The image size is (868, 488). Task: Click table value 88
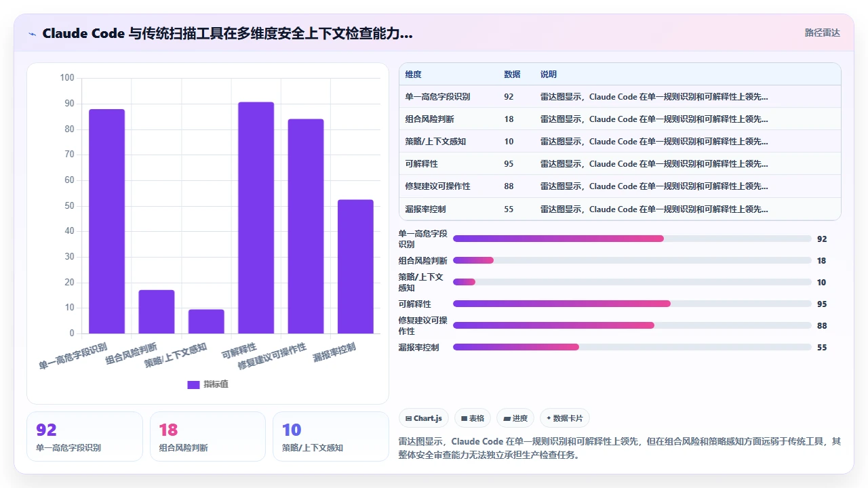coord(509,186)
